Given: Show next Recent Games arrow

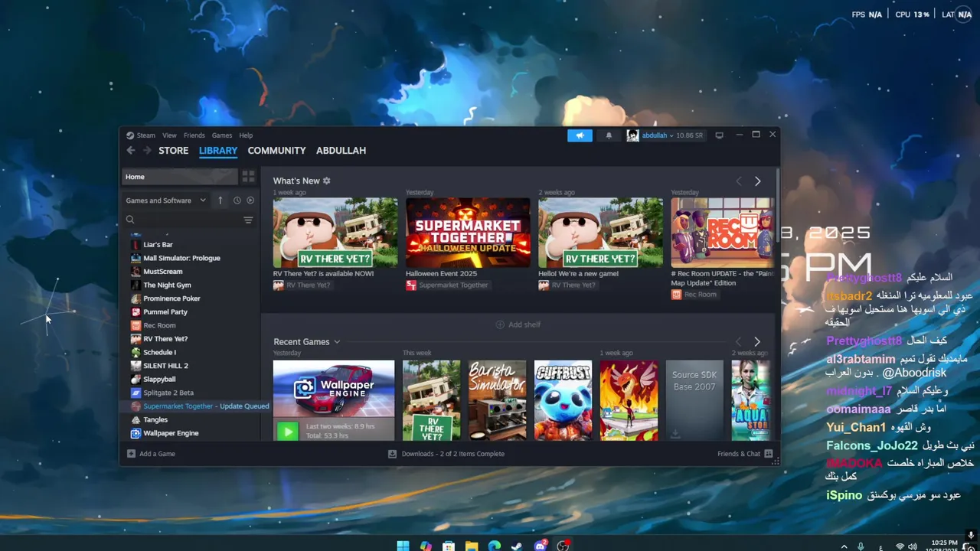Looking at the screenshot, I should point(756,342).
